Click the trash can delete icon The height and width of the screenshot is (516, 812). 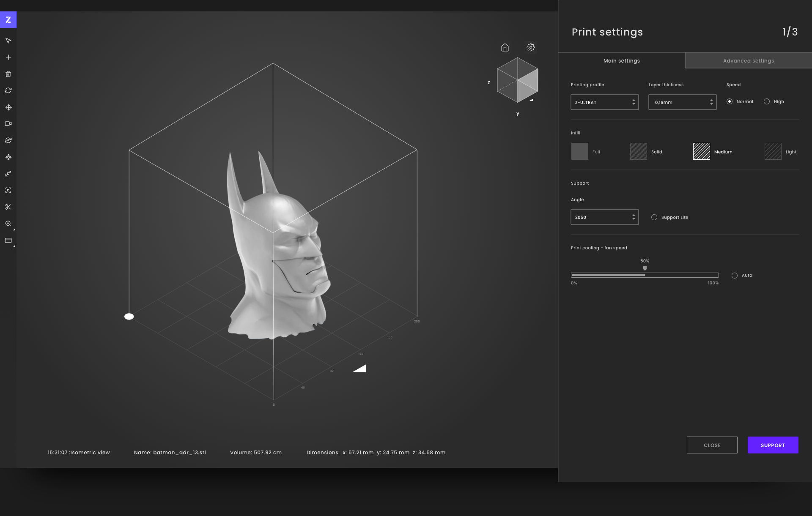[x=8, y=74]
